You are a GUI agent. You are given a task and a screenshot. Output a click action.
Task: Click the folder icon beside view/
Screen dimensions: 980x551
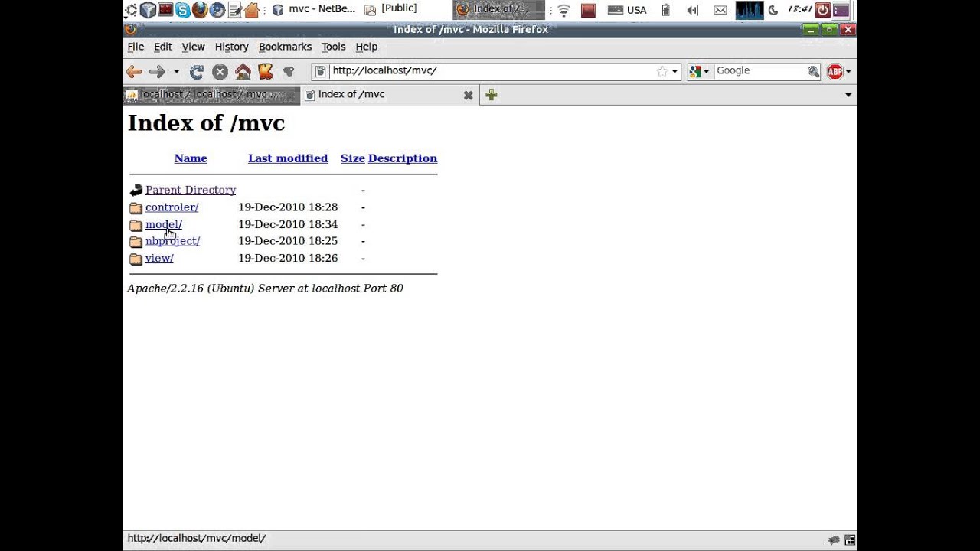(136, 259)
